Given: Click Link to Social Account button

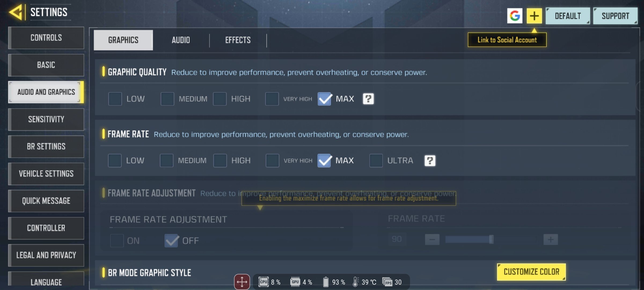Looking at the screenshot, I should click(507, 40).
